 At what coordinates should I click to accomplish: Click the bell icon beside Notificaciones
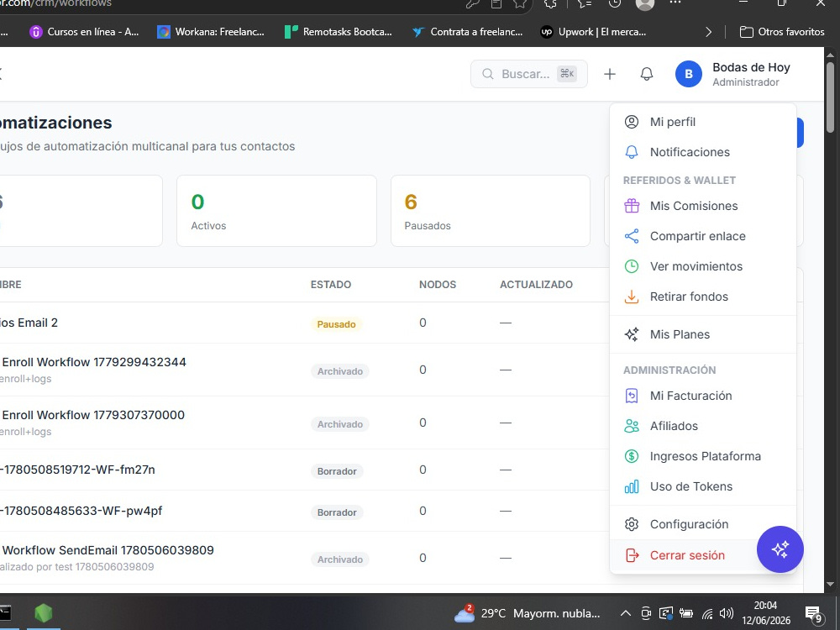click(x=632, y=152)
